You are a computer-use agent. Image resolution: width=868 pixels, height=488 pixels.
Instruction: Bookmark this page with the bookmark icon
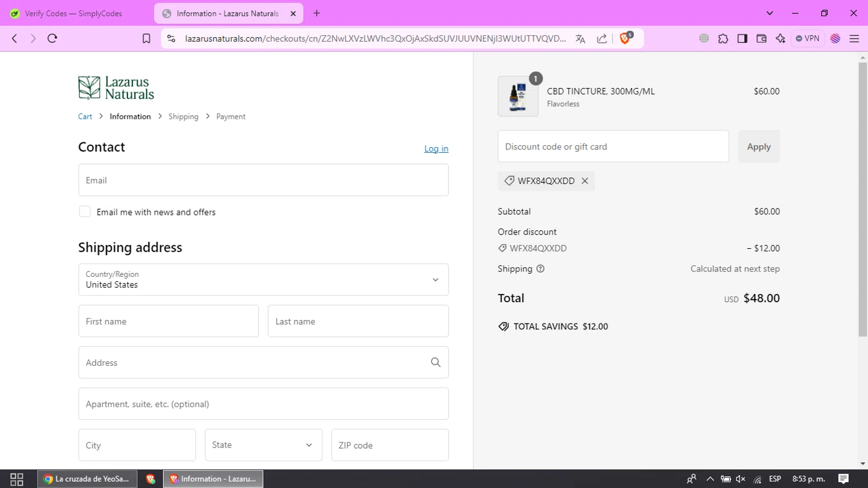(146, 38)
